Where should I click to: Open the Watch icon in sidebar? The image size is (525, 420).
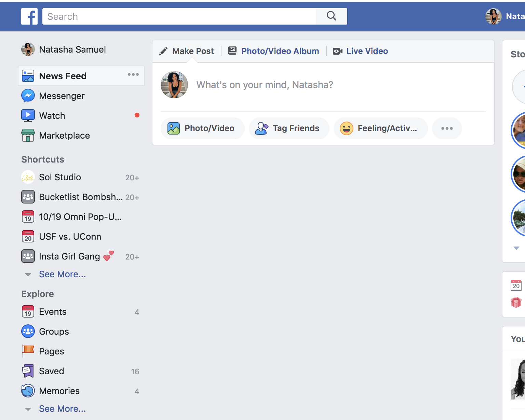[x=28, y=115]
